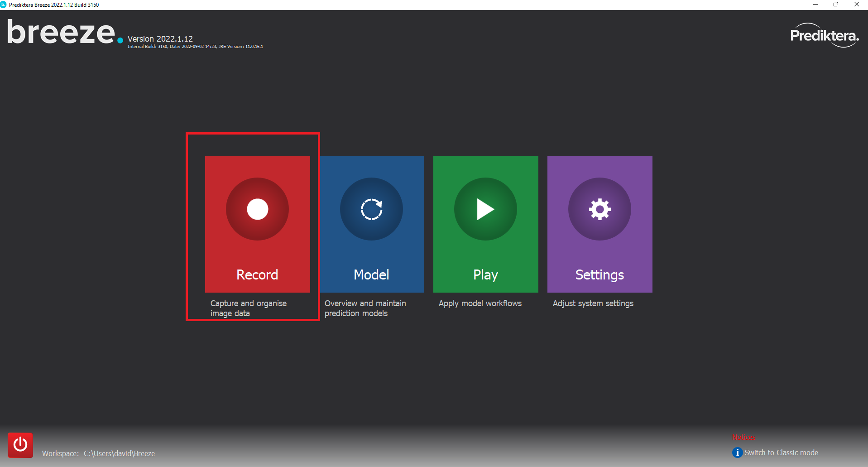Screen dimensions: 868x467
Task: Click the Prediktera logo
Action: [824, 35]
